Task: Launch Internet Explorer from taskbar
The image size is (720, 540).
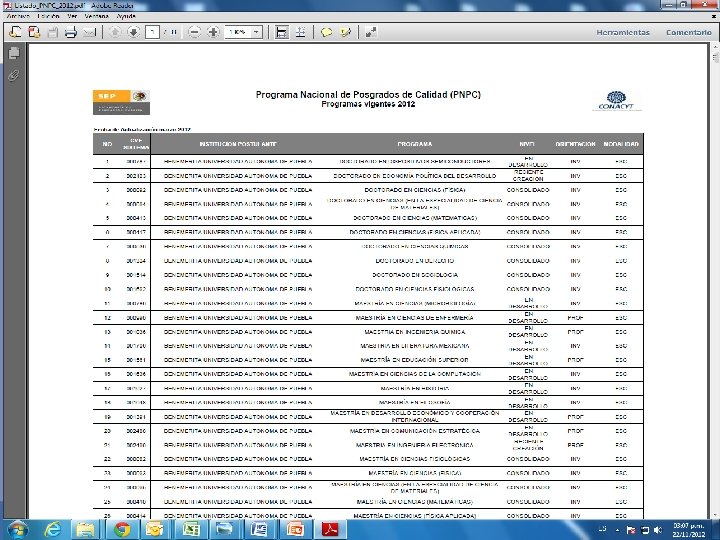Action: [x=52, y=530]
